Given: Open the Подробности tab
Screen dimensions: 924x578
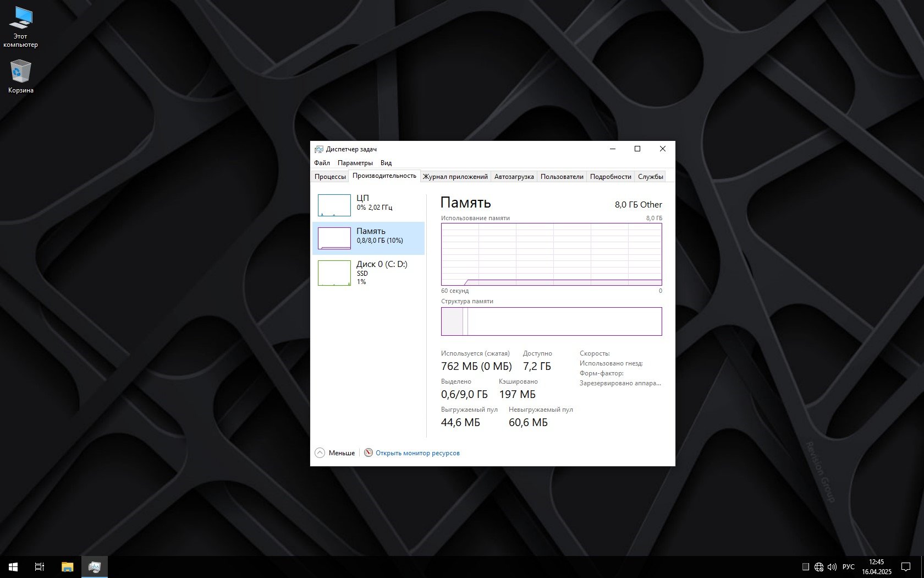Looking at the screenshot, I should pyautogui.click(x=610, y=177).
